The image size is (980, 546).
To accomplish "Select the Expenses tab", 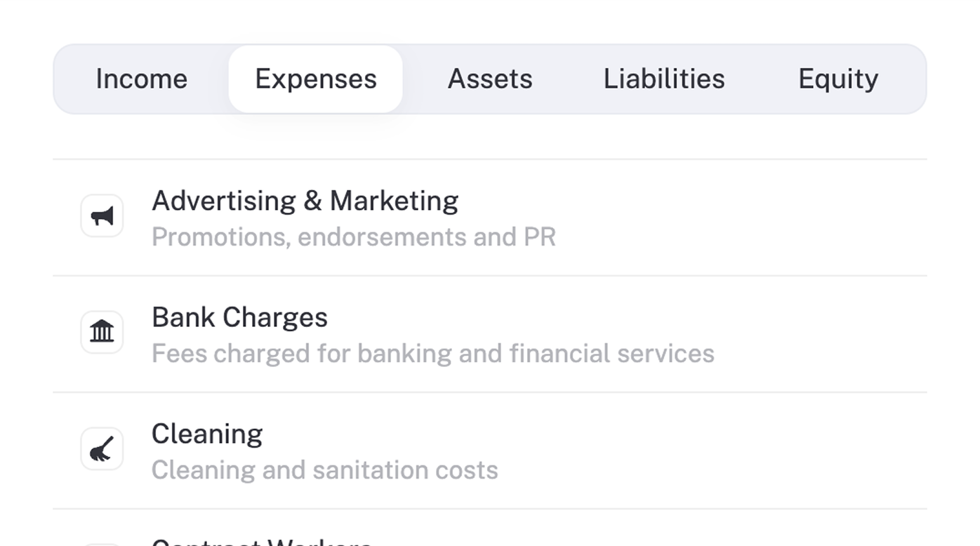I will (315, 79).
